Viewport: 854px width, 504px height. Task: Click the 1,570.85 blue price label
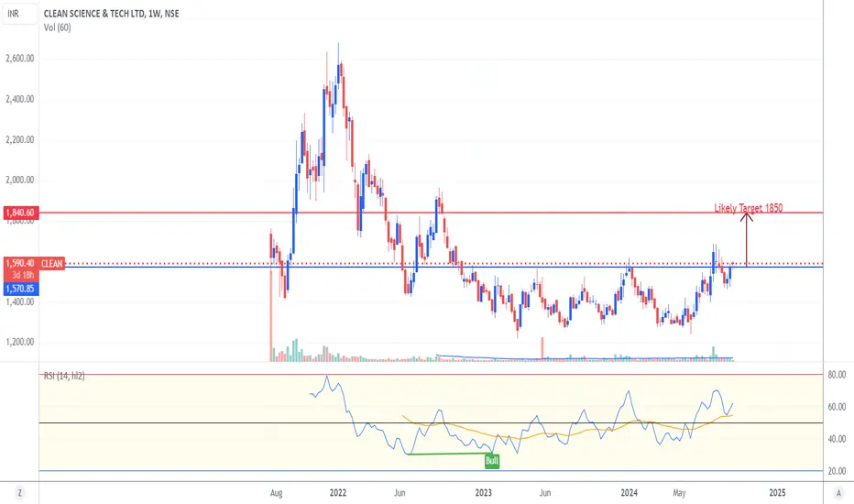coord(20,289)
